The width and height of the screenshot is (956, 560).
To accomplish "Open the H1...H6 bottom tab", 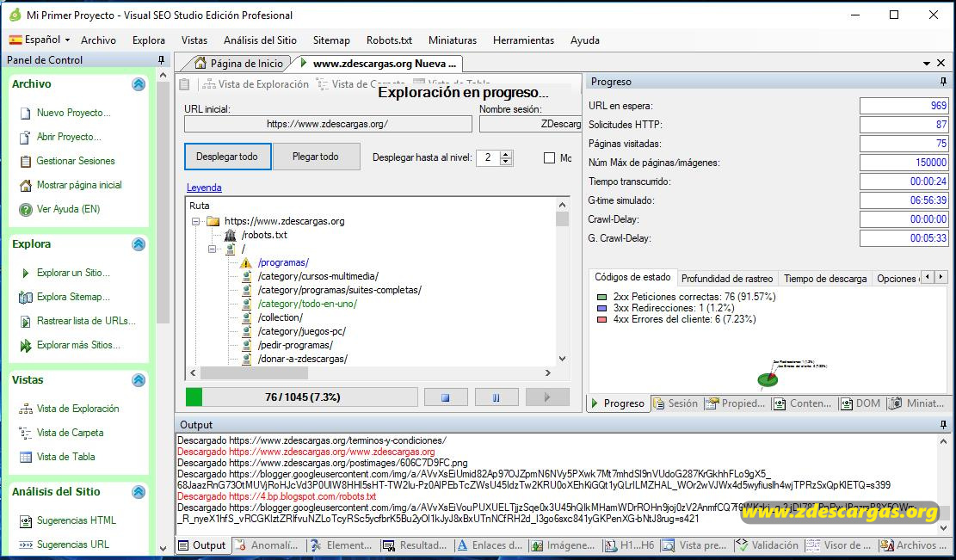I will [630, 545].
